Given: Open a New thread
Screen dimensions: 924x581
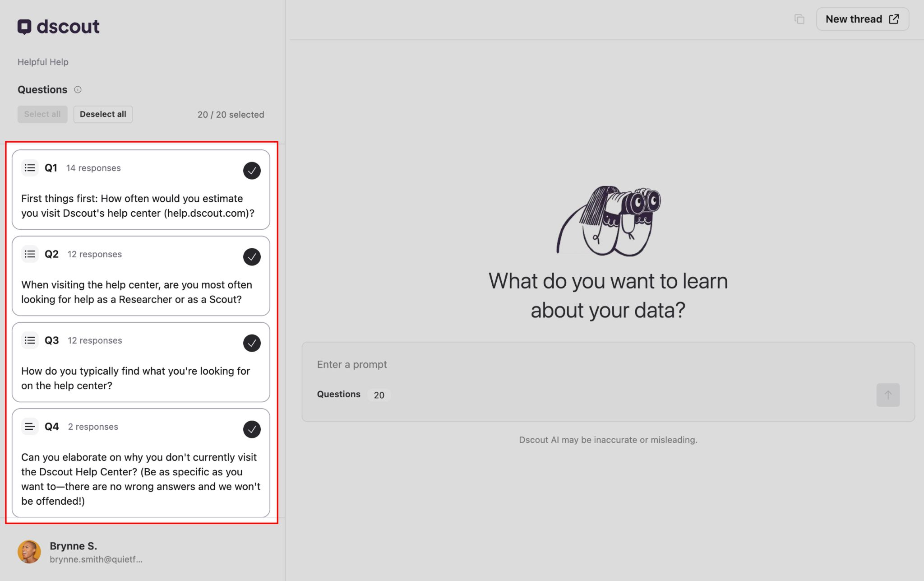Looking at the screenshot, I should [862, 19].
